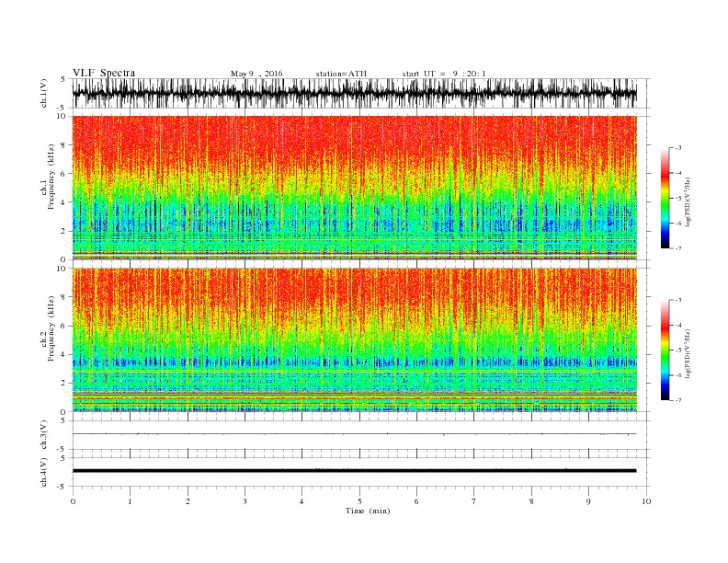
Task: Click time axis tick label '7'
Action: [x=474, y=501]
